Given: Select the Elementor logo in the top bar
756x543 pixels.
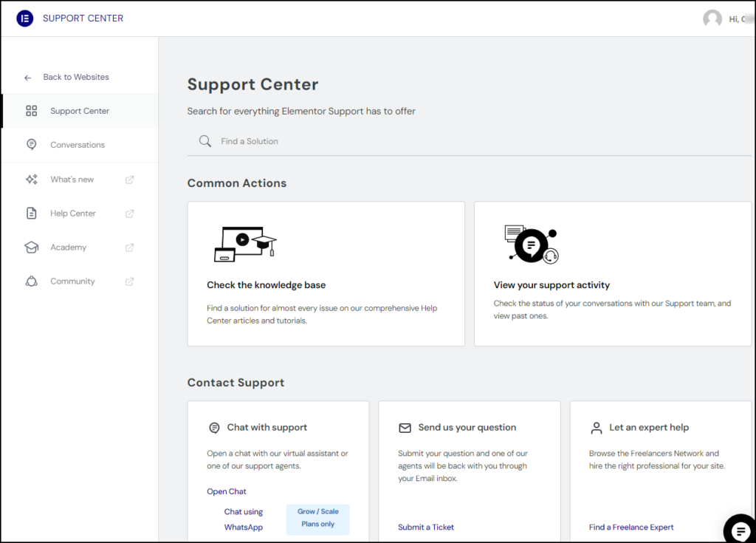Looking at the screenshot, I should pos(24,18).
